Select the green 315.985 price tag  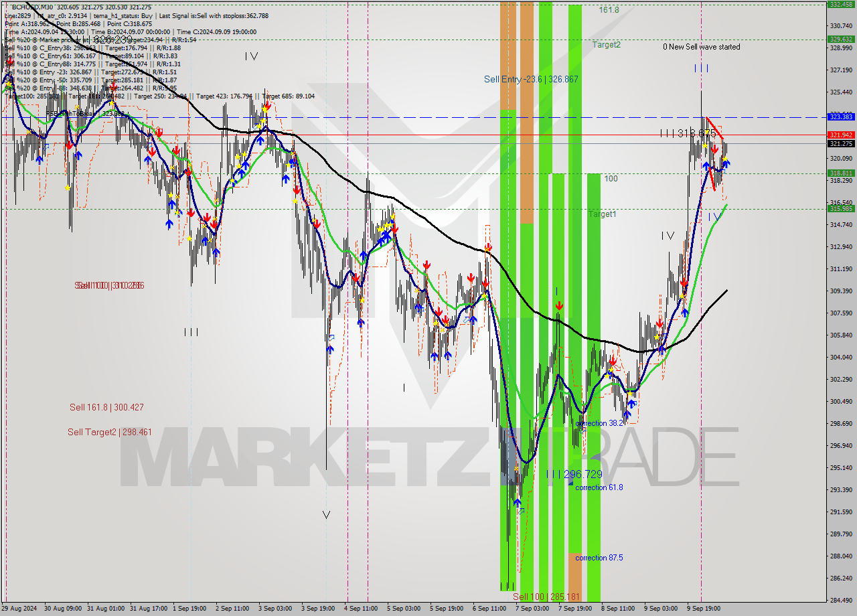point(840,208)
